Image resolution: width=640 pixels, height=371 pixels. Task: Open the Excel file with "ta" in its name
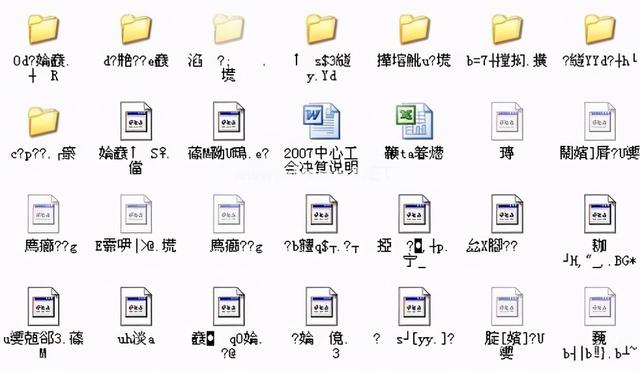pyautogui.click(x=414, y=121)
